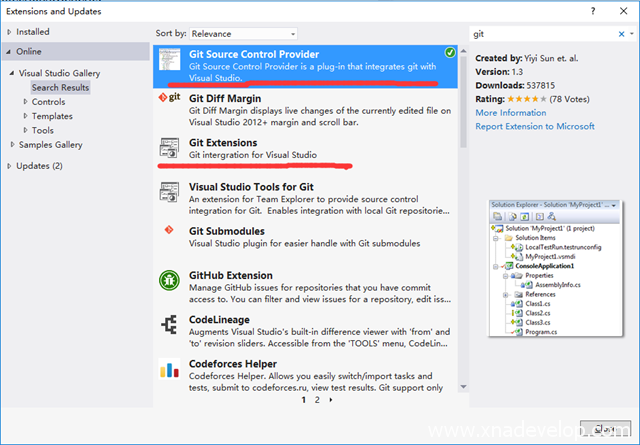Screen dimensions: 640x445
Task: Expand the Samples Gallery node
Action: click(x=12, y=145)
